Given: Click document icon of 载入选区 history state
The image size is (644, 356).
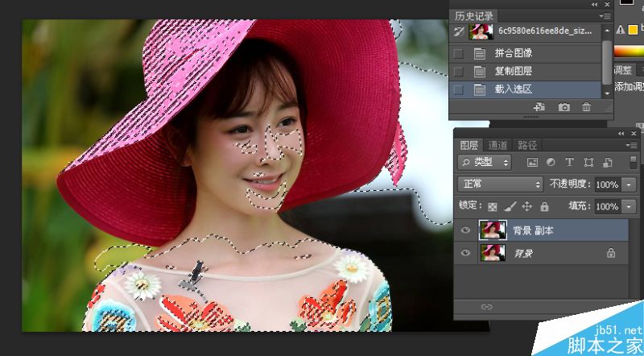Looking at the screenshot, I should click(x=479, y=89).
